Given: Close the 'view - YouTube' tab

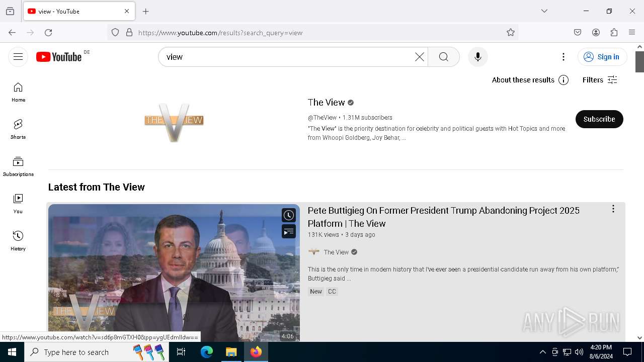Looking at the screenshot, I should tap(127, 11).
